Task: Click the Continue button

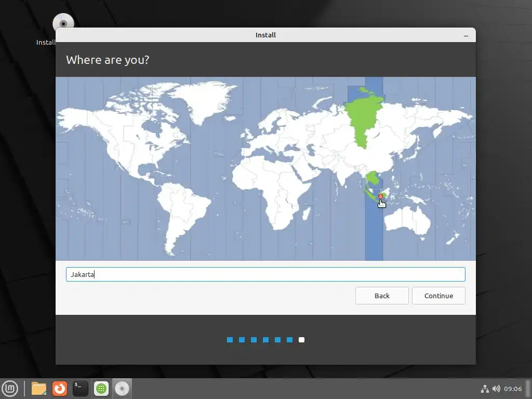Action: point(438,296)
